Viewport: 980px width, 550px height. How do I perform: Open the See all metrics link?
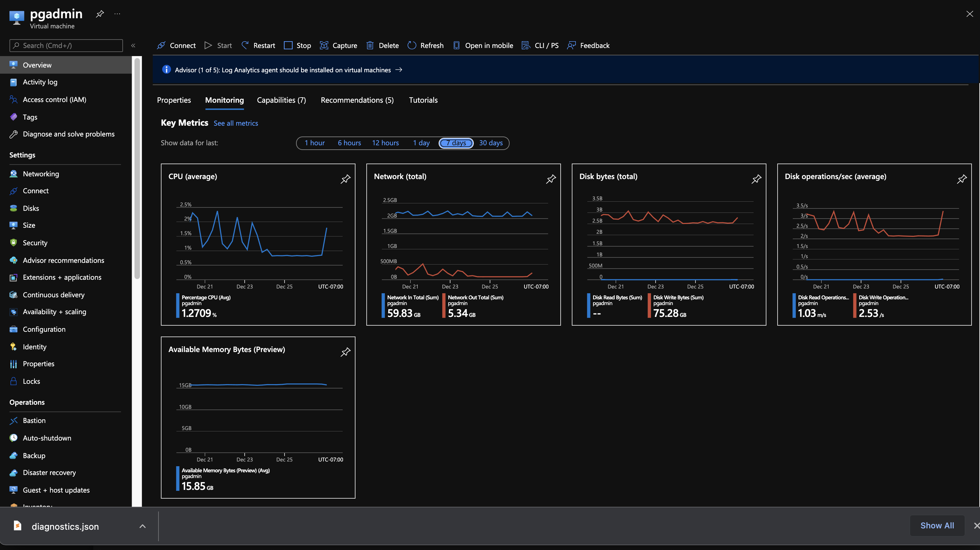(x=236, y=123)
